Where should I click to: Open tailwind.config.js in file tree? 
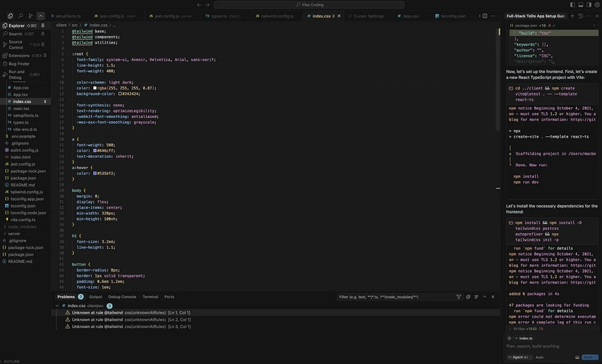(x=26, y=192)
